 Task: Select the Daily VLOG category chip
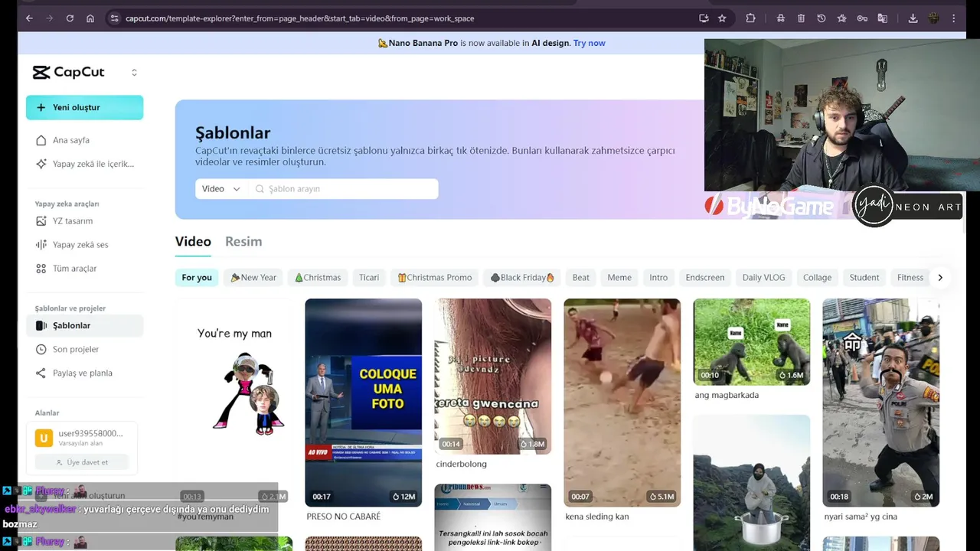pos(763,277)
